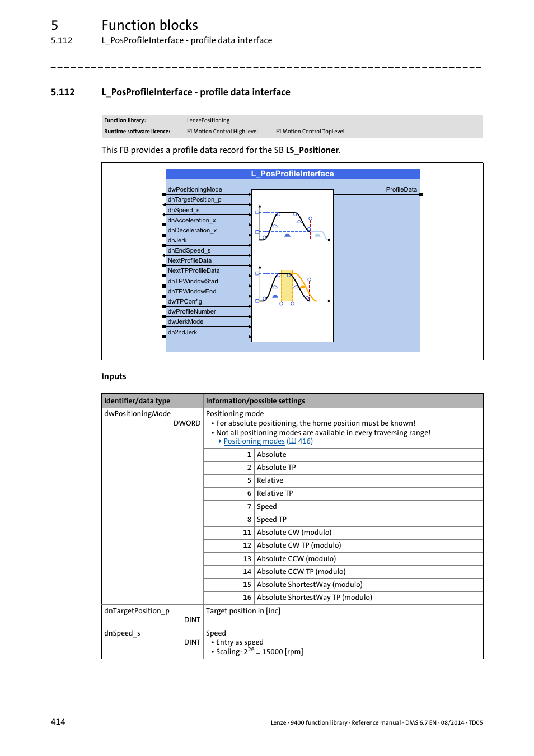Click the Absolute ShortestWay TP (modulo) row
The height and width of the screenshot is (756, 534).
(314, 598)
